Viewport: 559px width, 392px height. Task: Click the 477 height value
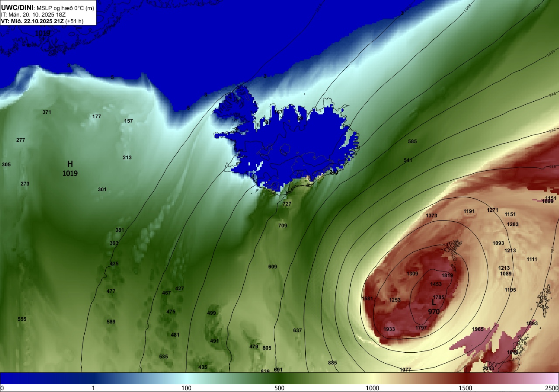[111, 291]
